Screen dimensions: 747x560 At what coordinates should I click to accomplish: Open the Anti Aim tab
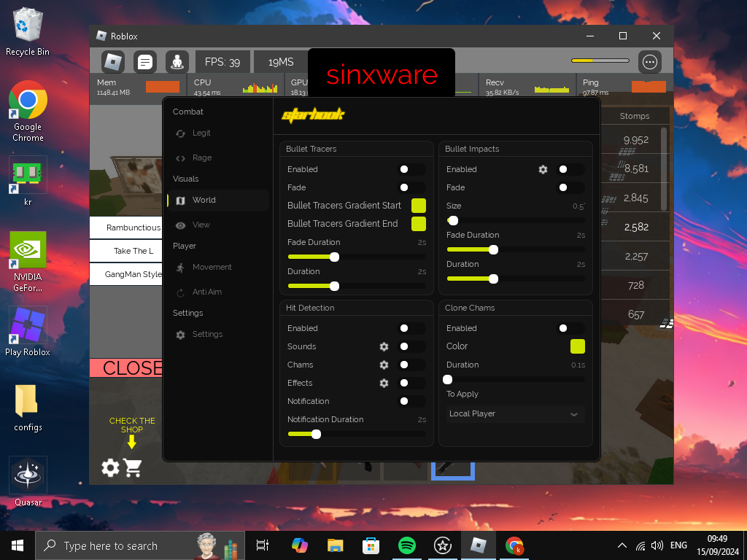tap(218, 292)
